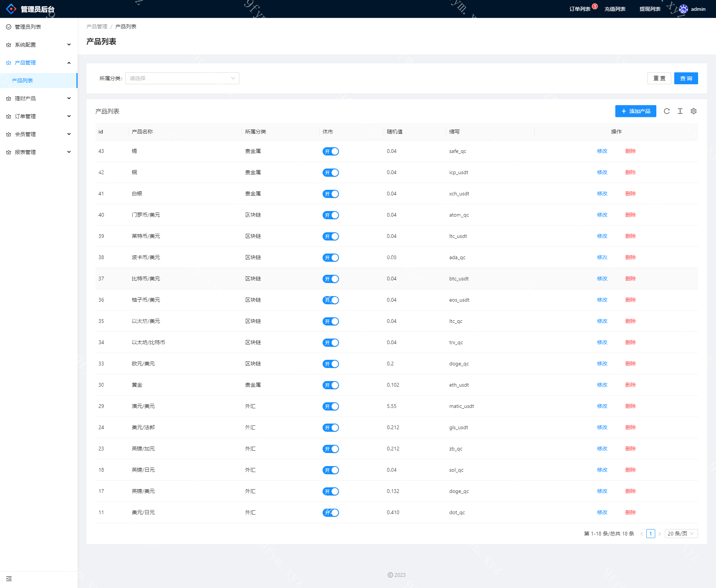This screenshot has width=716, height=588.
Task: Click the 查询 search button
Action: point(686,78)
